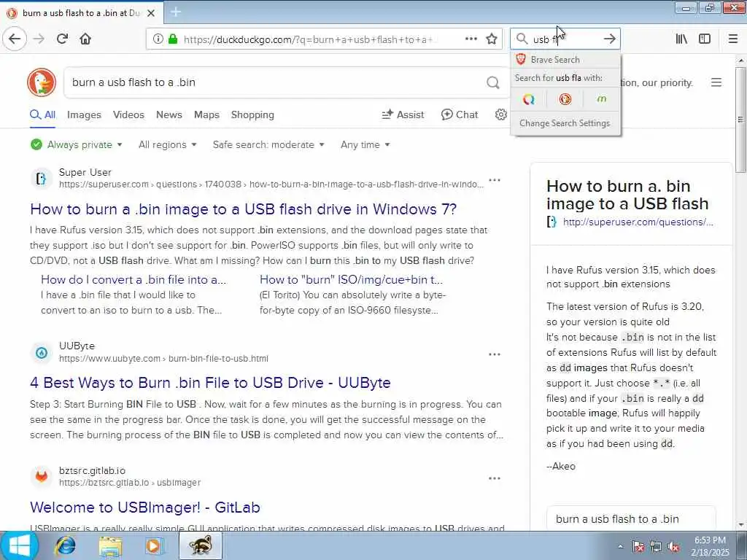This screenshot has width=747, height=560.
Task: Switch to the Maps tab
Action: pyautogui.click(x=206, y=114)
